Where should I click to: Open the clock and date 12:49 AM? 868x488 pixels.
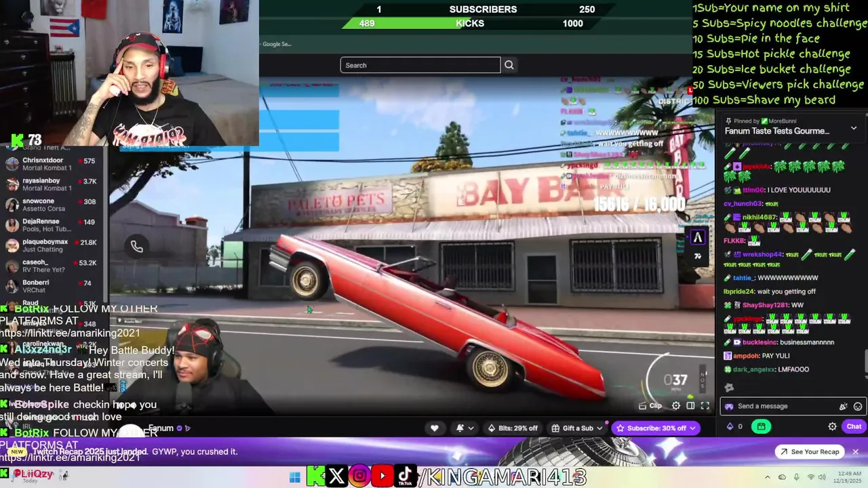coord(846,477)
